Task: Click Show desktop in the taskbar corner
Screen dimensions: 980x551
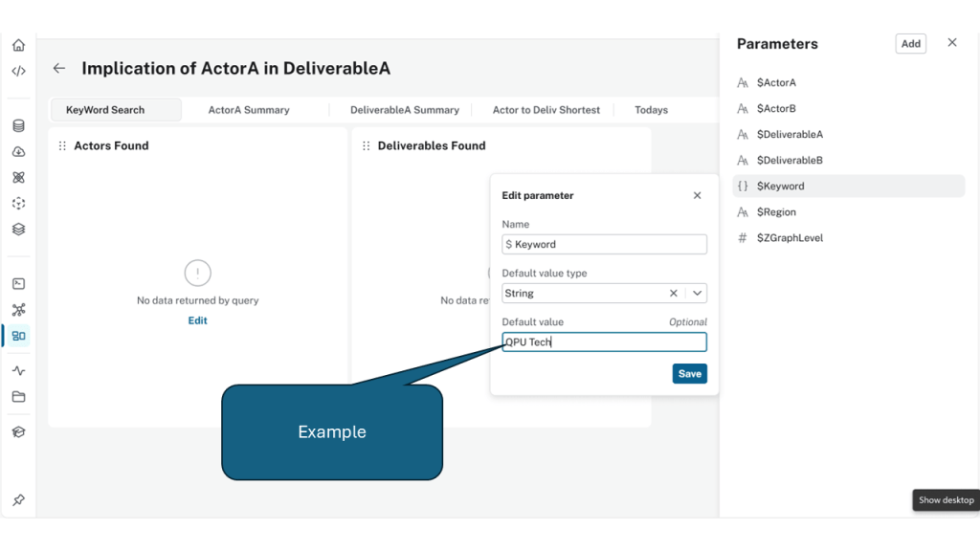Action: 946,500
